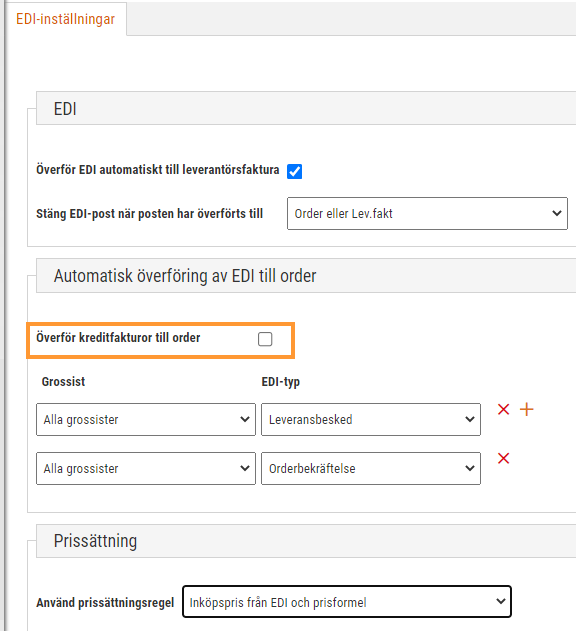Click the Grossist column label
Viewport: 576px width, 631px height.
63,381
